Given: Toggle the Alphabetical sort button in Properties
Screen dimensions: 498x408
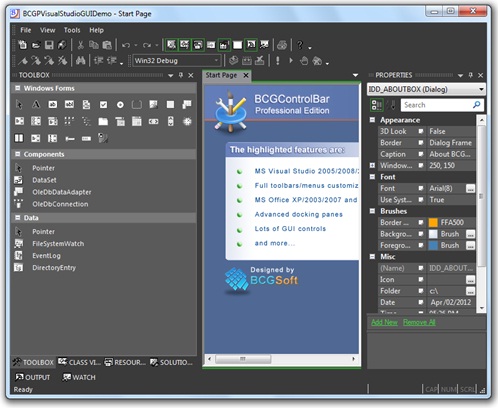Looking at the screenshot, I should (x=391, y=105).
